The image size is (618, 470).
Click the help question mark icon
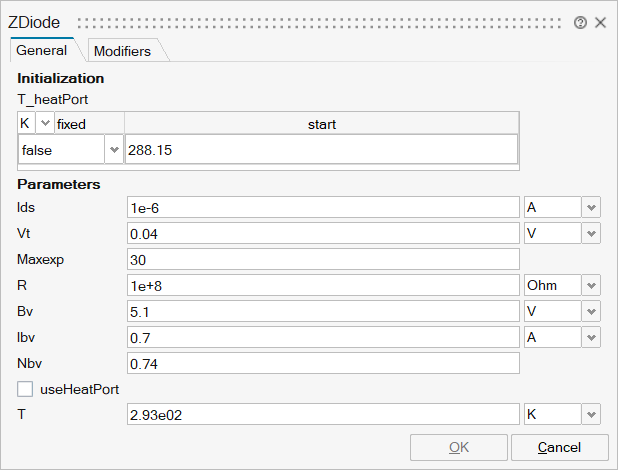click(x=580, y=22)
